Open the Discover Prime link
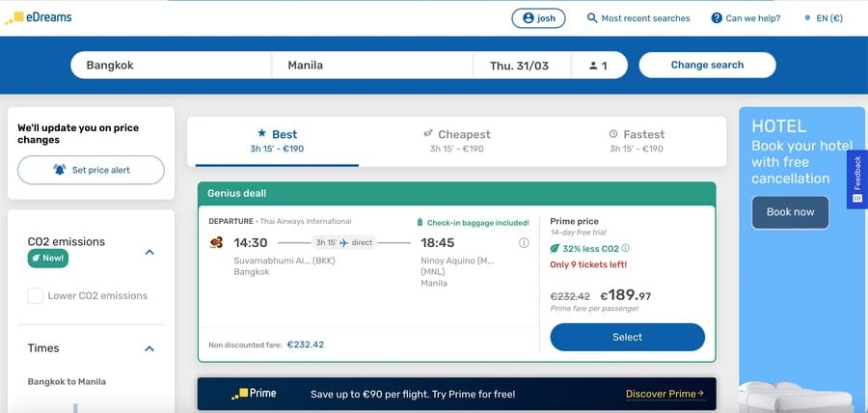 tap(665, 394)
